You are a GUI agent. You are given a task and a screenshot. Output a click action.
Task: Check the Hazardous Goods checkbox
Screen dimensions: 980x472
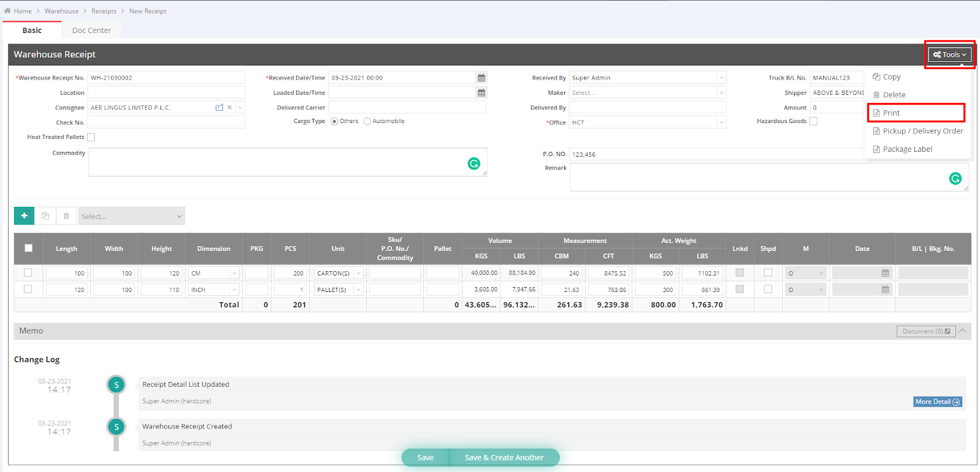pyautogui.click(x=813, y=121)
